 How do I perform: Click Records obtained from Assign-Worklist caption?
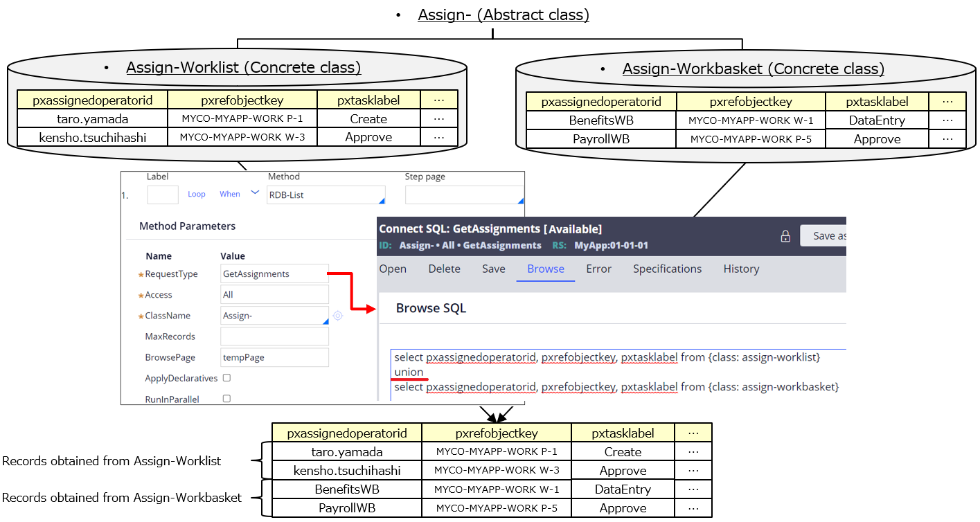[112, 461]
